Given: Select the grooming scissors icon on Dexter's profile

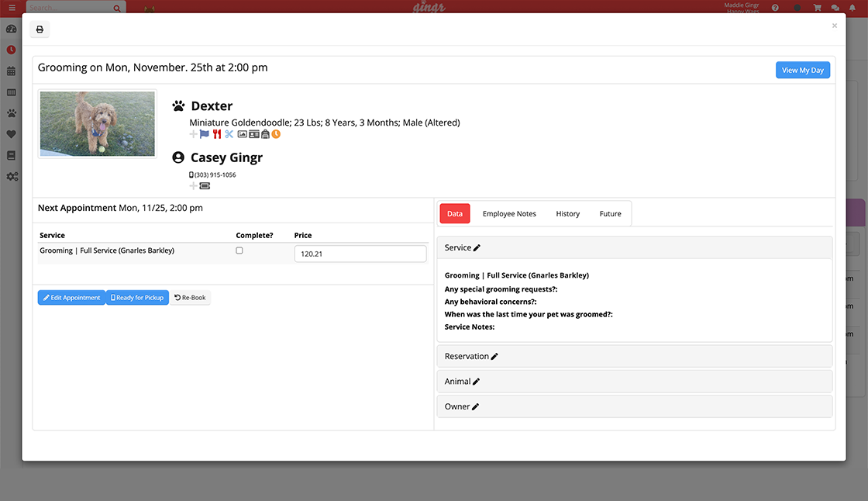Looking at the screenshot, I should 229,134.
